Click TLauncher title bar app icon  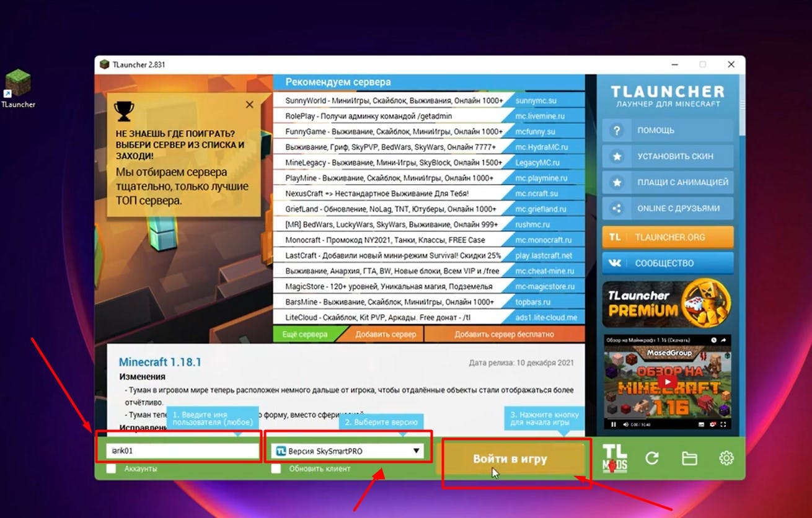point(104,64)
